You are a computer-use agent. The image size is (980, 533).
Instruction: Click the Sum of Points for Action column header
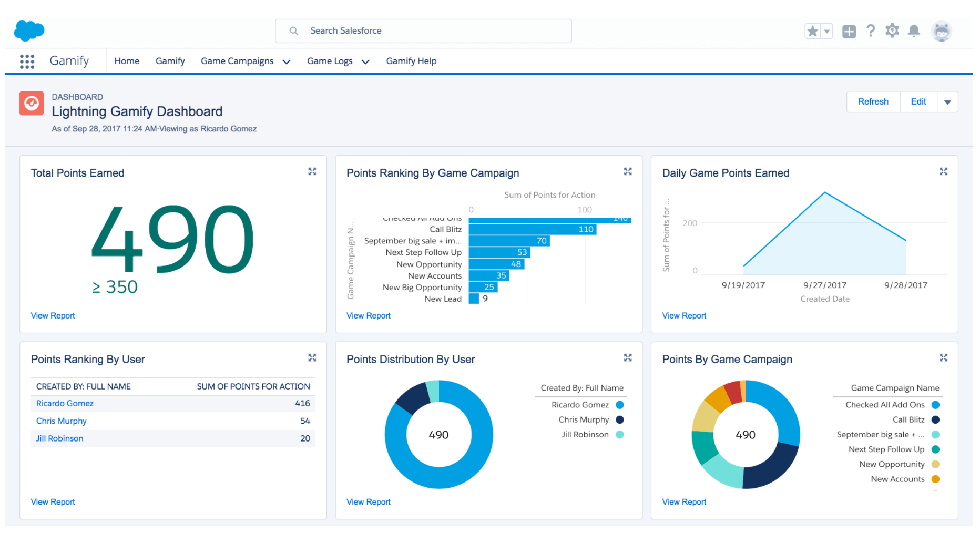coord(253,386)
